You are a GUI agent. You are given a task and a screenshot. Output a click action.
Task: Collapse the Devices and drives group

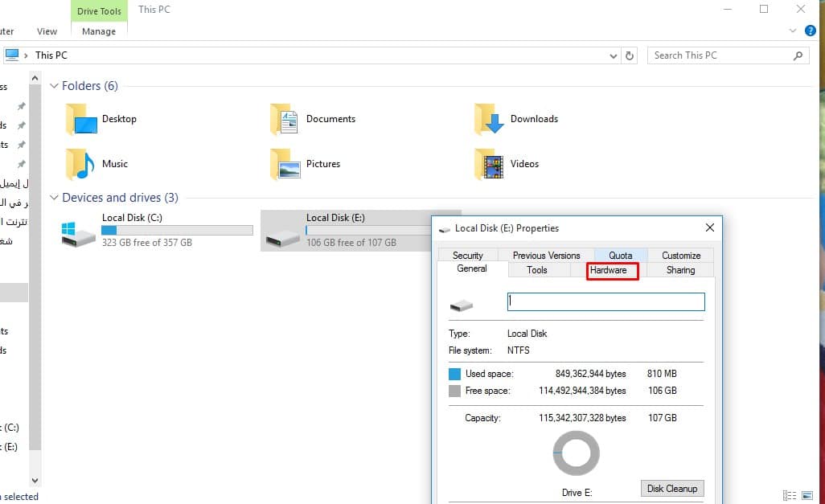pos(54,198)
